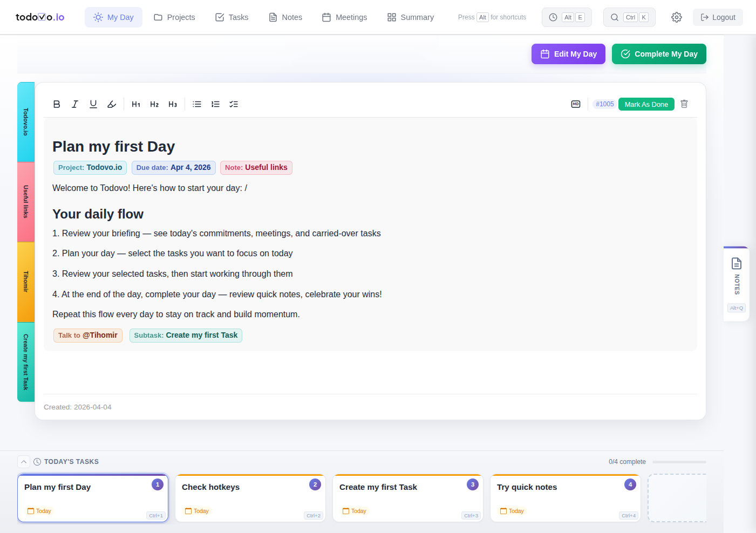Image resolution: width=756 pixels, height=533 pixels.
Task: Click the TODAY'S TASKS label
Action: [x=71, y=462]
